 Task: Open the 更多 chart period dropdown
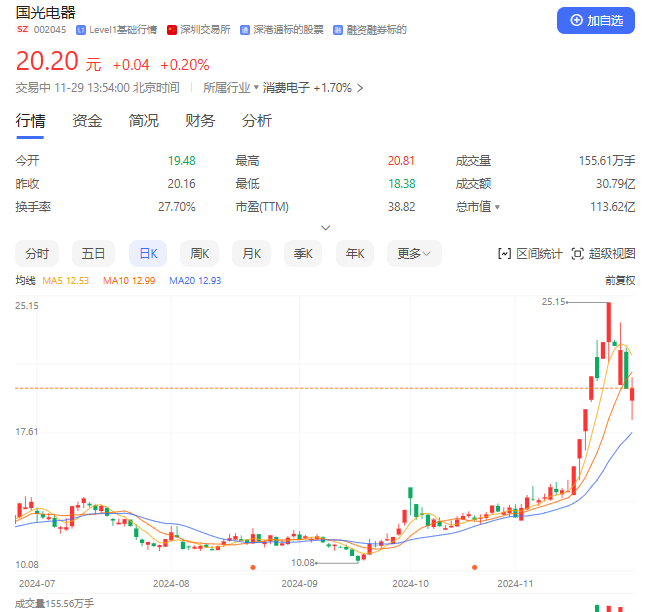(x=414, y=253)
